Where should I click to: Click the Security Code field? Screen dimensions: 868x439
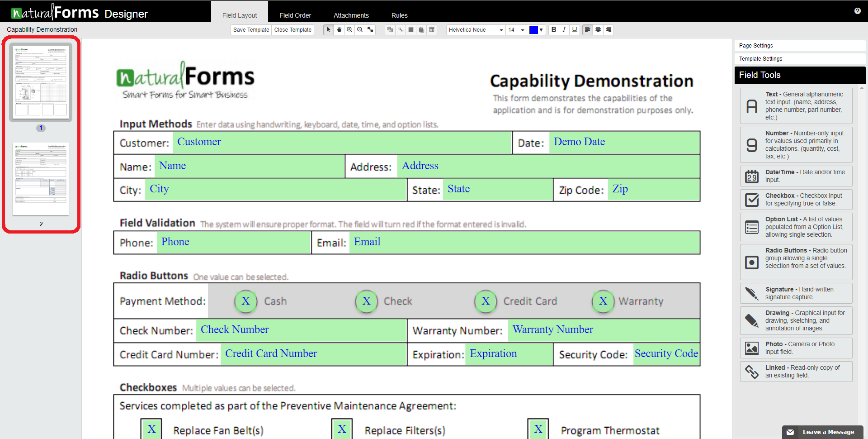[666, 354]
